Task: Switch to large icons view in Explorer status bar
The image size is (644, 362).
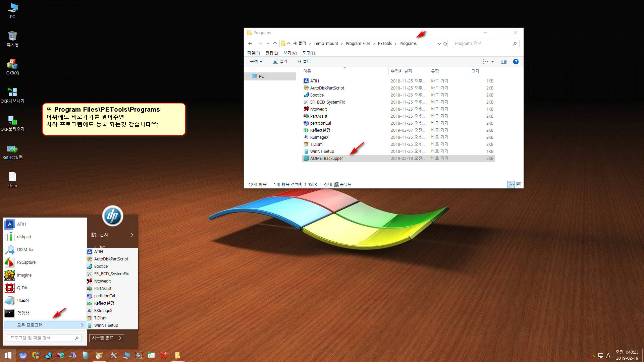Action: 519,184
